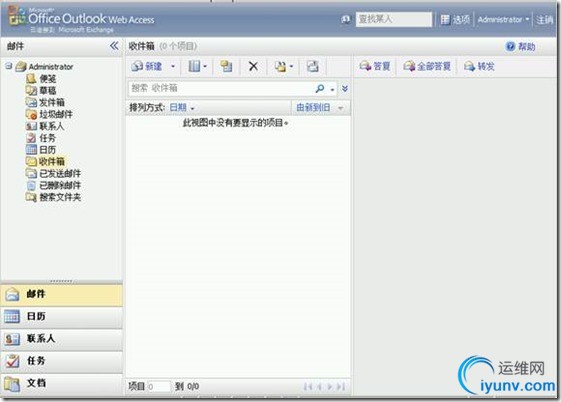Click the magnifier search icon

319,88
